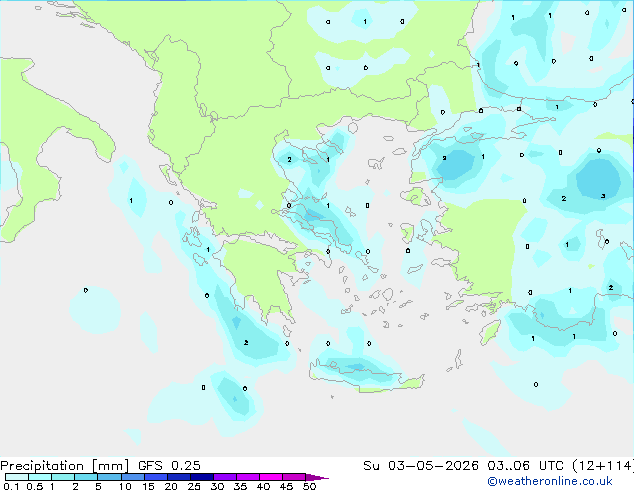This screenshot has height=490, width=634.
Task: Pick the 15–20 mm legend color swatch
Action: [x=156, y=477]
